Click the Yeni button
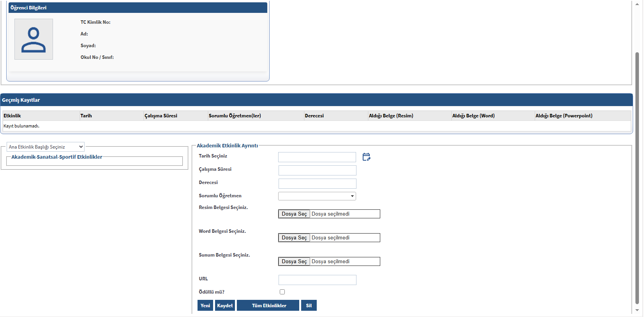The width and height of the screenshot is (644, 317). pos(205,305)
